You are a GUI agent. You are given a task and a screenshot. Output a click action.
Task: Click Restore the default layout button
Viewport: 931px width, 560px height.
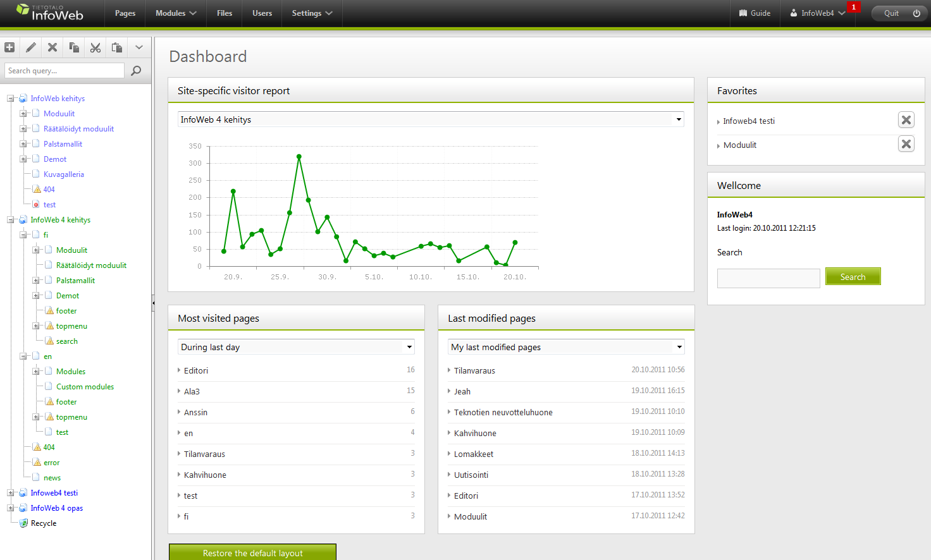(252, 552)
